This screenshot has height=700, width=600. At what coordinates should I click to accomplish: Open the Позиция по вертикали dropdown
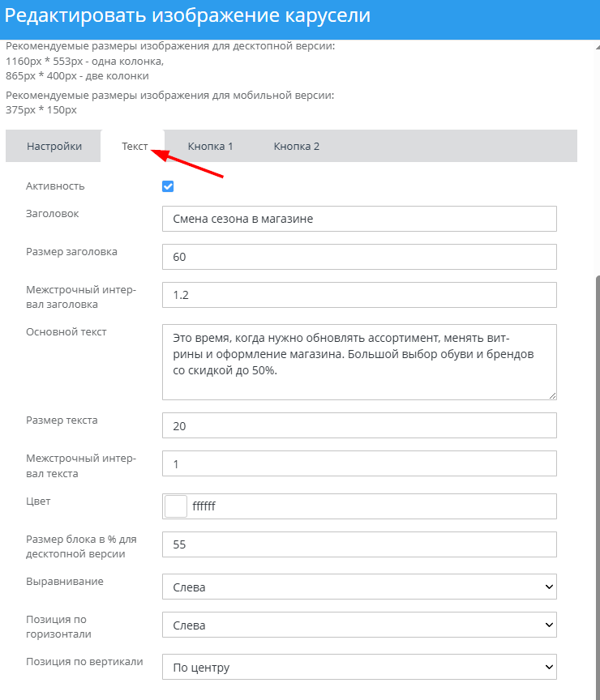pos(359,668)
